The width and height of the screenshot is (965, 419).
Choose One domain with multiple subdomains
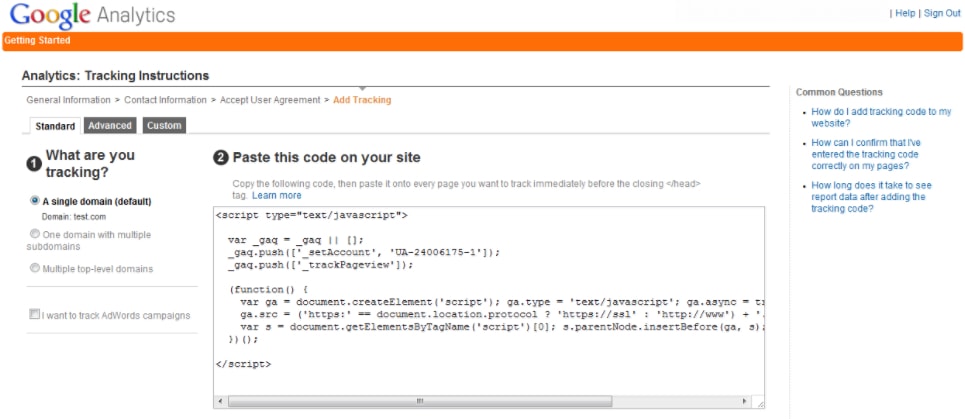pyautogui.click(x=35, y=234)
